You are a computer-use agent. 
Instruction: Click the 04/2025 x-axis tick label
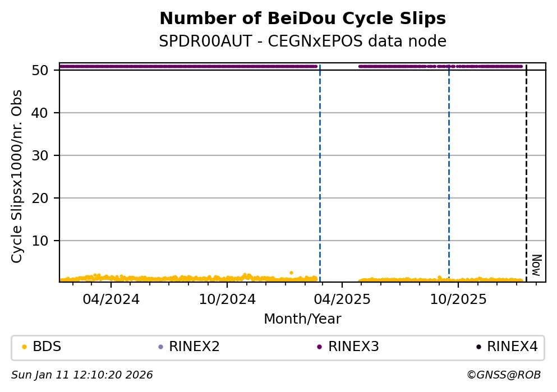[x=343, y=300]
